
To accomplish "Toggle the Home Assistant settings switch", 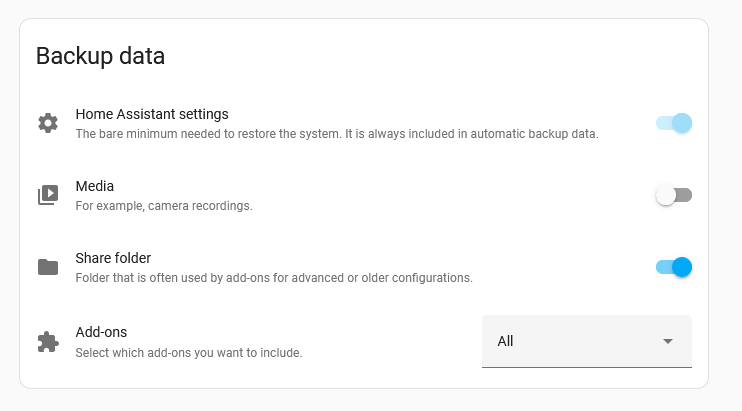I will (673, 123).
